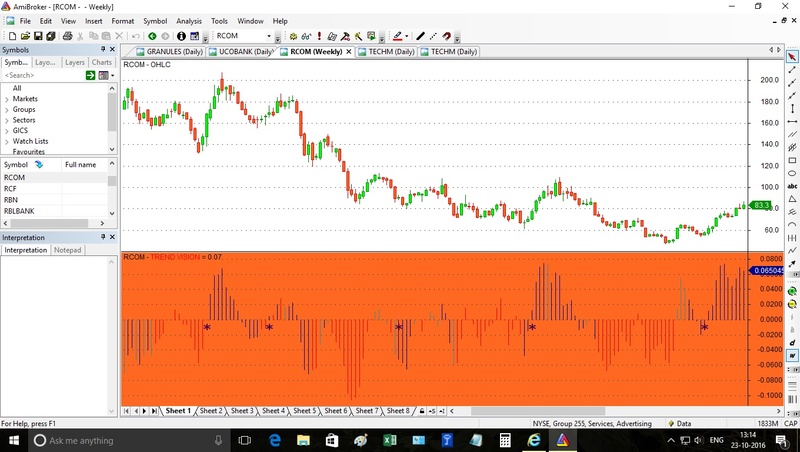Select RCF in the symbol list
The height and width of the screenshot is (452, 800).
click(x=10, y=189)
